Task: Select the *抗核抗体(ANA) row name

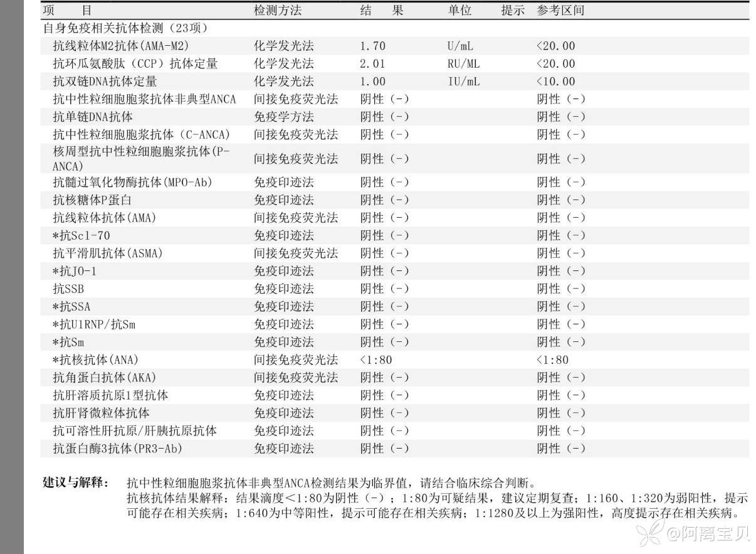Action: [95, 360]
